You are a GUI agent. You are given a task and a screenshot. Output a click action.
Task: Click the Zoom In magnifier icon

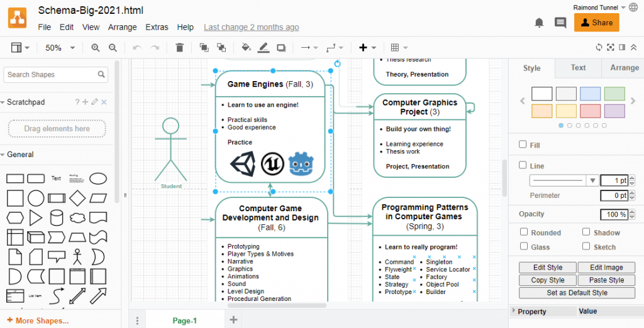click(x=96, y=48)
